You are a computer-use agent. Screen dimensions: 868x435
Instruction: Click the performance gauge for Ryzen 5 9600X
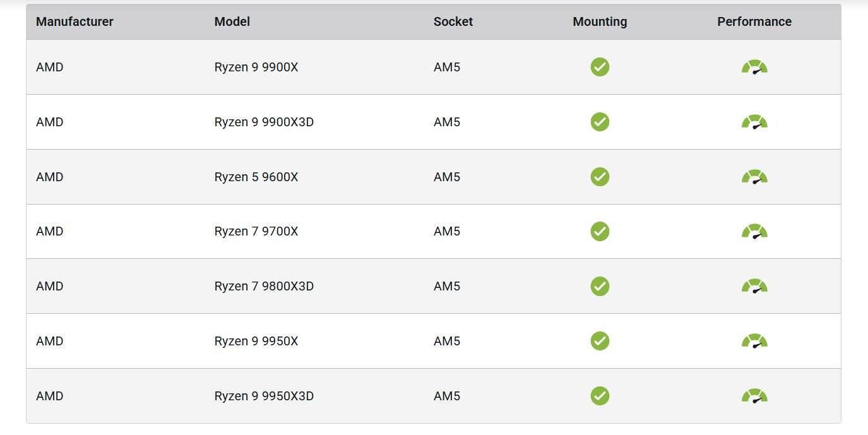754,177
